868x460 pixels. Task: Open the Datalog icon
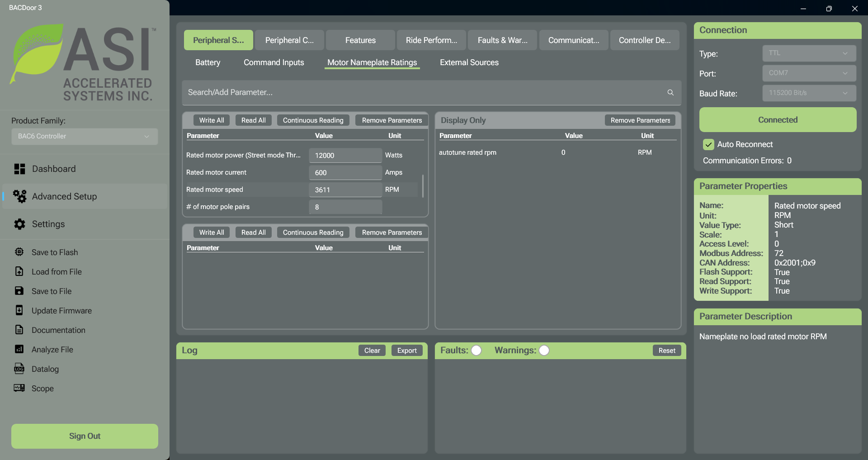point(19,368)
